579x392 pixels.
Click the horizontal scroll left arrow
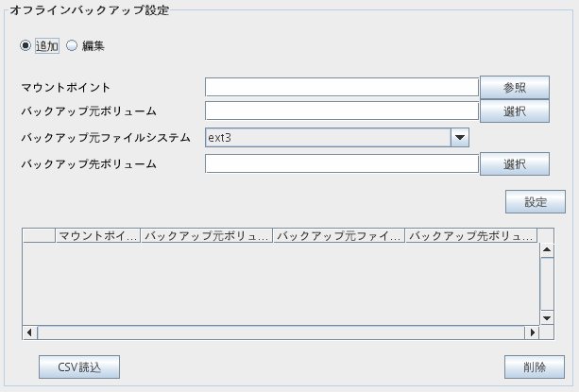[x=29, y=332]
